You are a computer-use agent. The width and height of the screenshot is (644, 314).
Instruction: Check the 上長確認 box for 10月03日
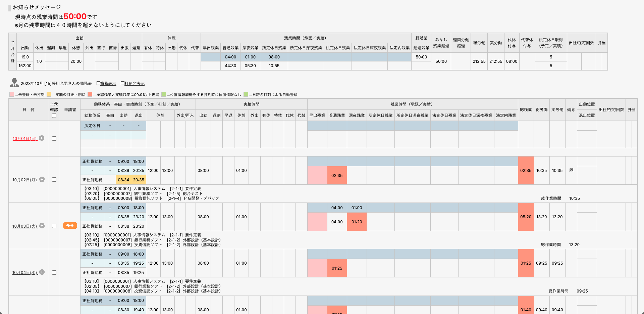pos(54,226)
